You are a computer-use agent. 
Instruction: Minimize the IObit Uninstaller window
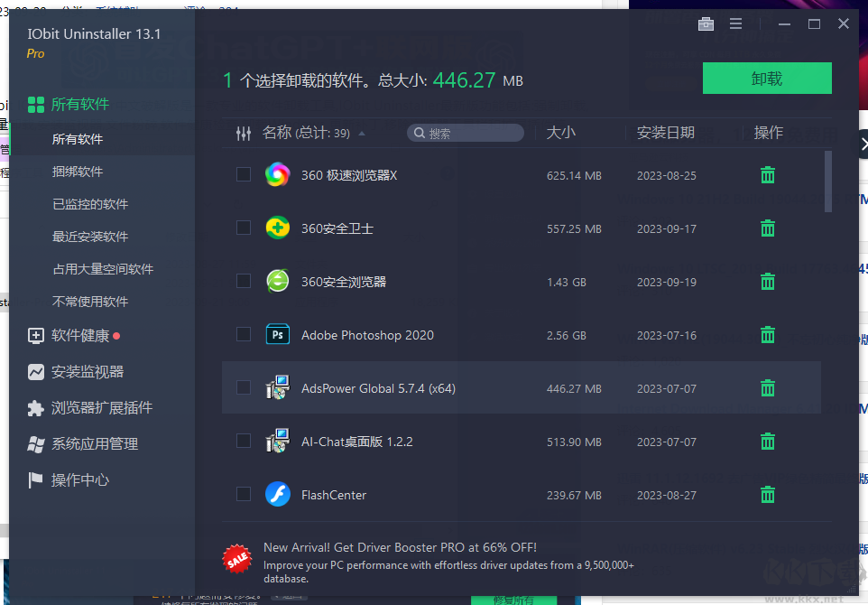[784, 23]
